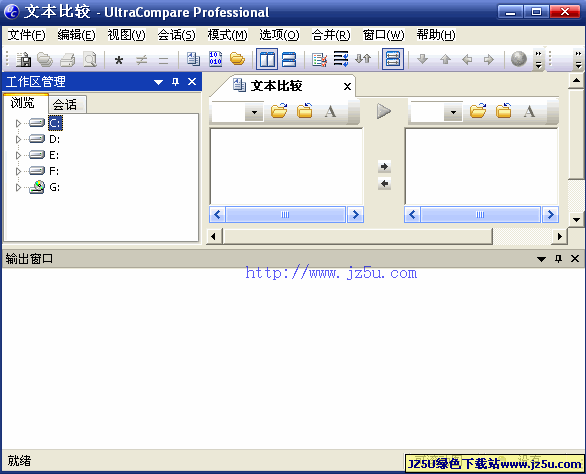Expand the F: drive node

pyautogui.click(x=18, y=171)
